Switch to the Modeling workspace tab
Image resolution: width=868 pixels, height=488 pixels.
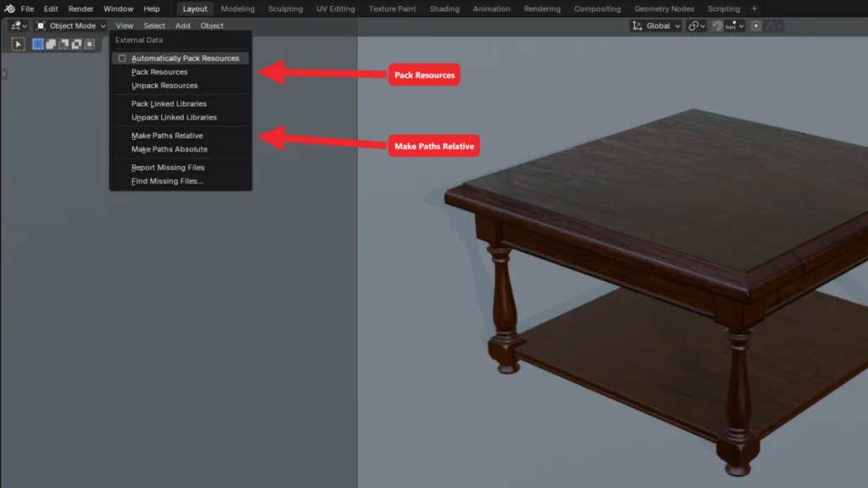pos(237,8)
